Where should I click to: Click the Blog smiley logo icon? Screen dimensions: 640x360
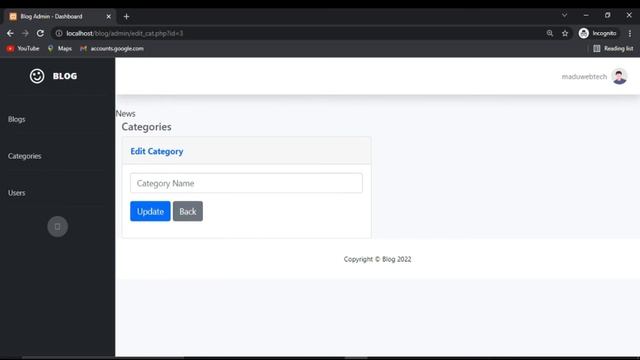point(37,76)
